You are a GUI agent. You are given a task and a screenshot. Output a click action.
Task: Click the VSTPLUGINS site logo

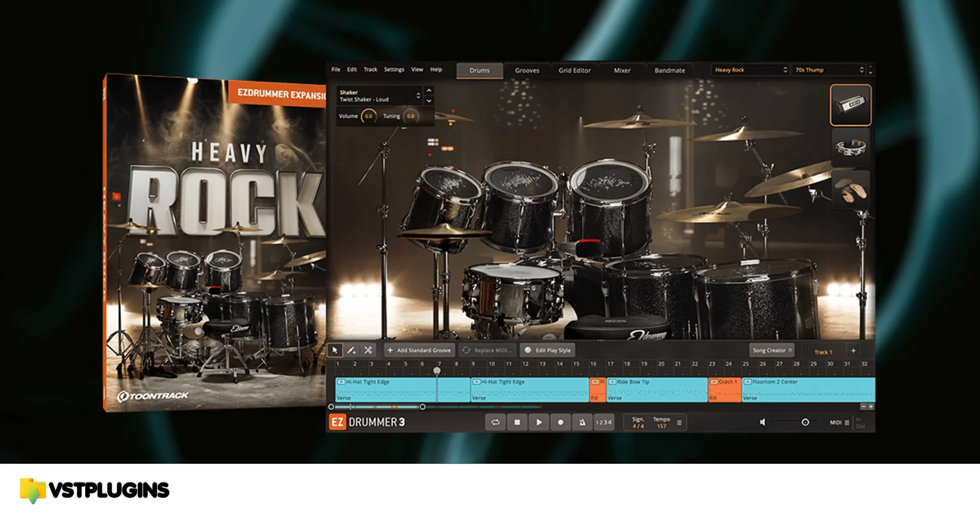[x=95, y=491]
